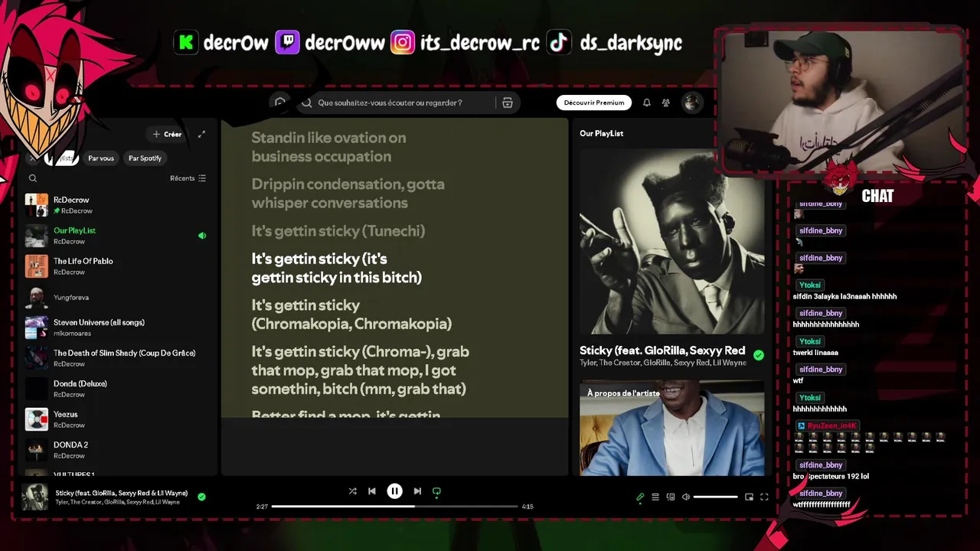
Task: Open the user profile avatar menu
Action: (x=692, y=103)
